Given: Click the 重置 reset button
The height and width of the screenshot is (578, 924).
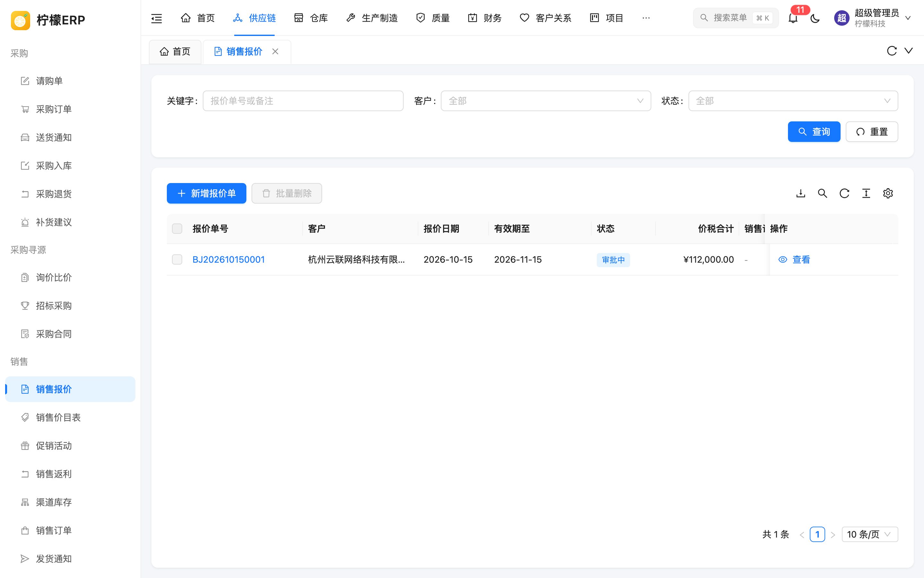Looking at the screenshot, I should click(x=872, y=132).
